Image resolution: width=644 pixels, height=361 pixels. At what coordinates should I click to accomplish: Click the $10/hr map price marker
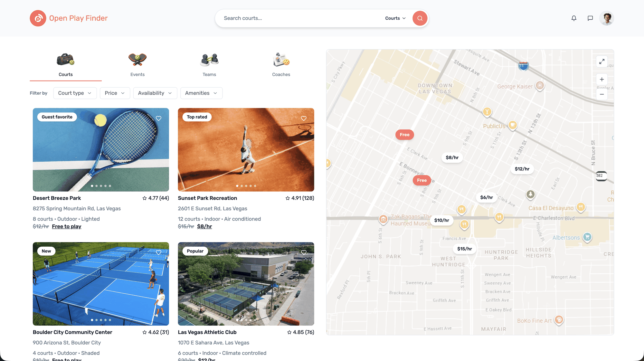(x=441, y=220)
